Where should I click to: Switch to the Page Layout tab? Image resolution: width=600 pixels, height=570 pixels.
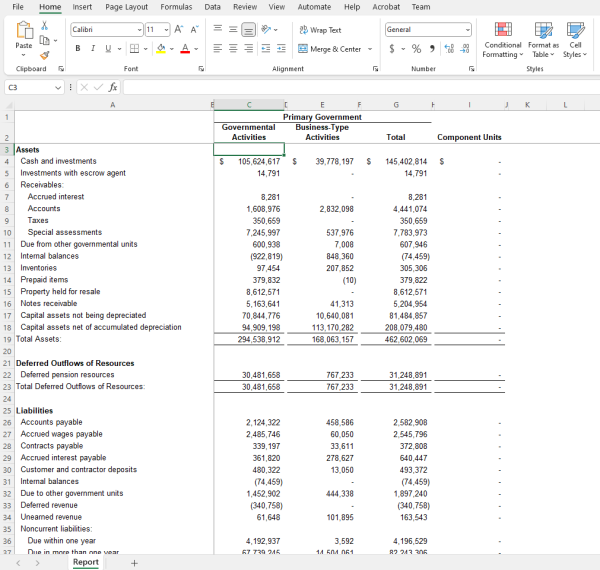(127, 7)
